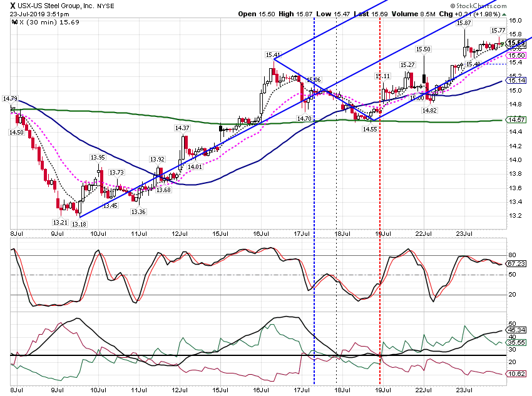Select the 15.77 price label
The width and height of the screenshot is (532, 396).
pos(498,30)
